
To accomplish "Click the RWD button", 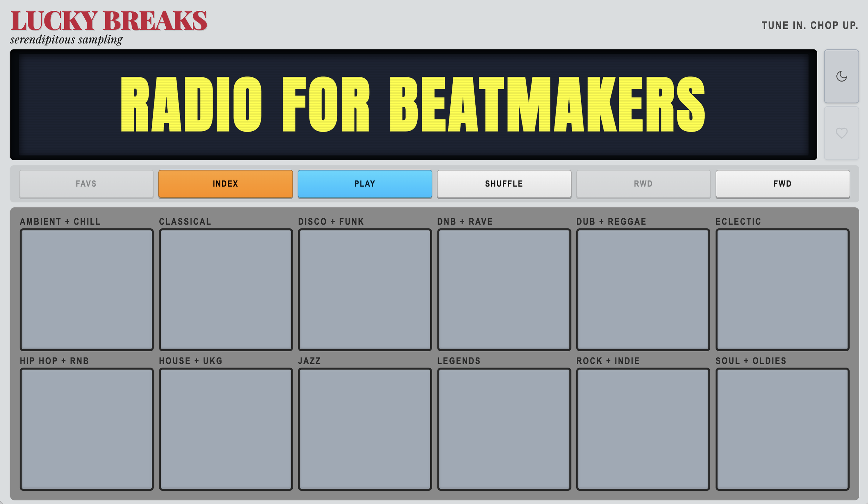I will 643,184.
